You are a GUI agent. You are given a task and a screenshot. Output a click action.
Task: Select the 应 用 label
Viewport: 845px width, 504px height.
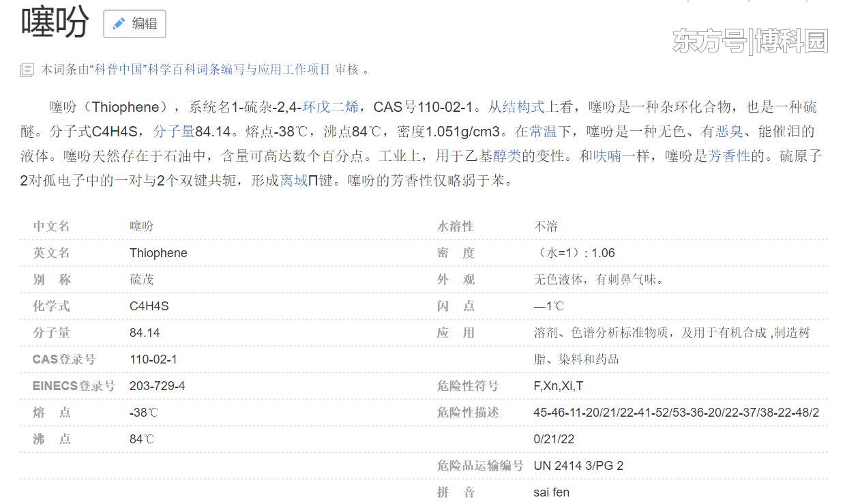tap(456, 333)
